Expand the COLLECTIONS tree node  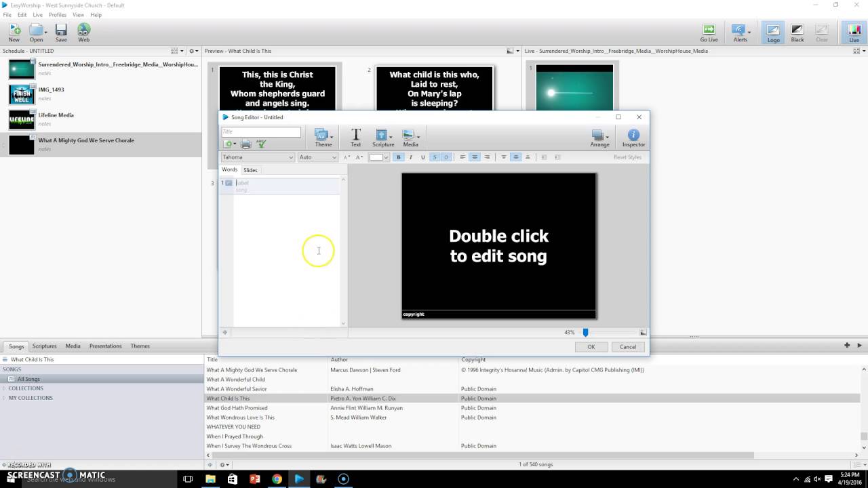pyautogui.click(x=5, y=388)
